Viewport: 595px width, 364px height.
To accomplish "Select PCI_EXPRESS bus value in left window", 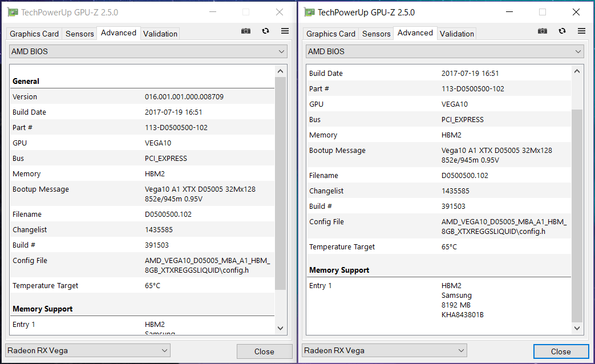I will 166,159.
